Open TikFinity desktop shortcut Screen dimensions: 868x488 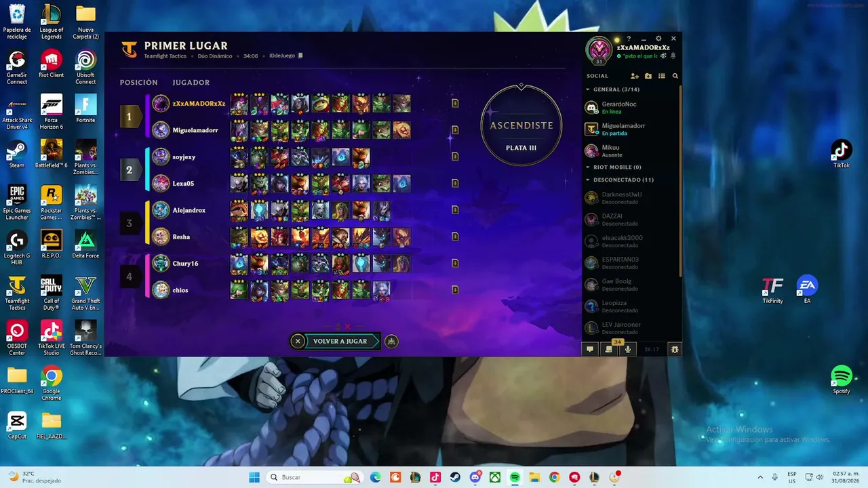(772, 290)
